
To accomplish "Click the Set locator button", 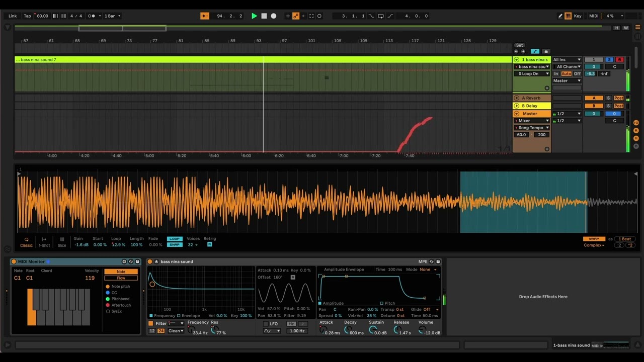I will [x=520, y=45].
